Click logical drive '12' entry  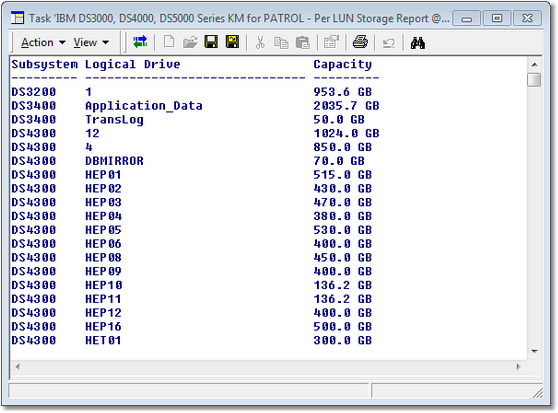(93, 133)
